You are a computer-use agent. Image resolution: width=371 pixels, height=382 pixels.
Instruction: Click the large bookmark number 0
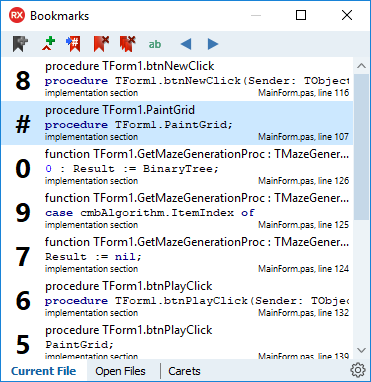[x=23, y=169]
